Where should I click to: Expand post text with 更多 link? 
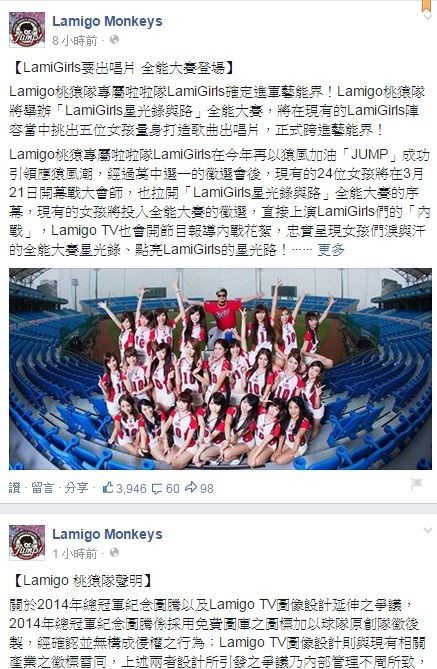pos(331,250)
